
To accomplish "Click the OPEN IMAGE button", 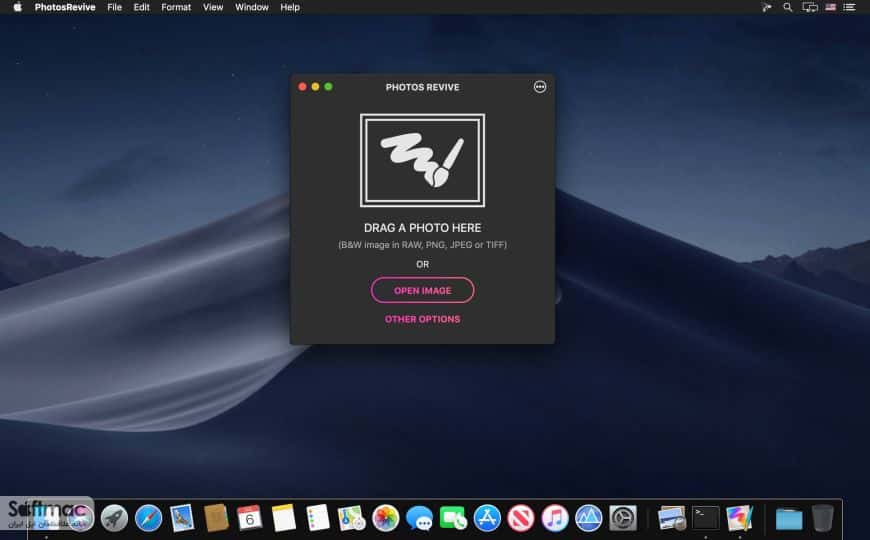I will [422, 290].
